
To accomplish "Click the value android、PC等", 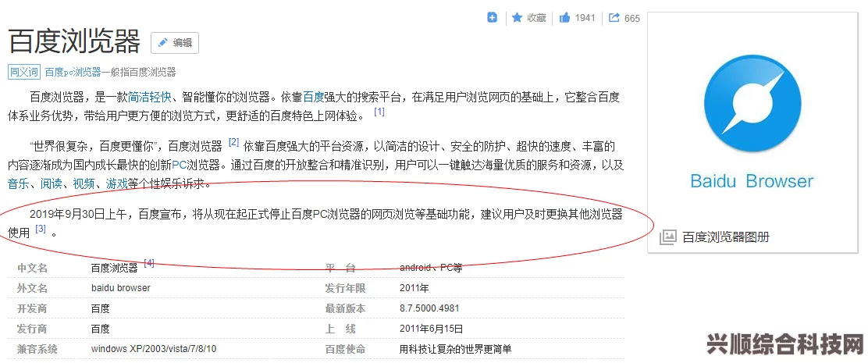I will pos(431,269).
